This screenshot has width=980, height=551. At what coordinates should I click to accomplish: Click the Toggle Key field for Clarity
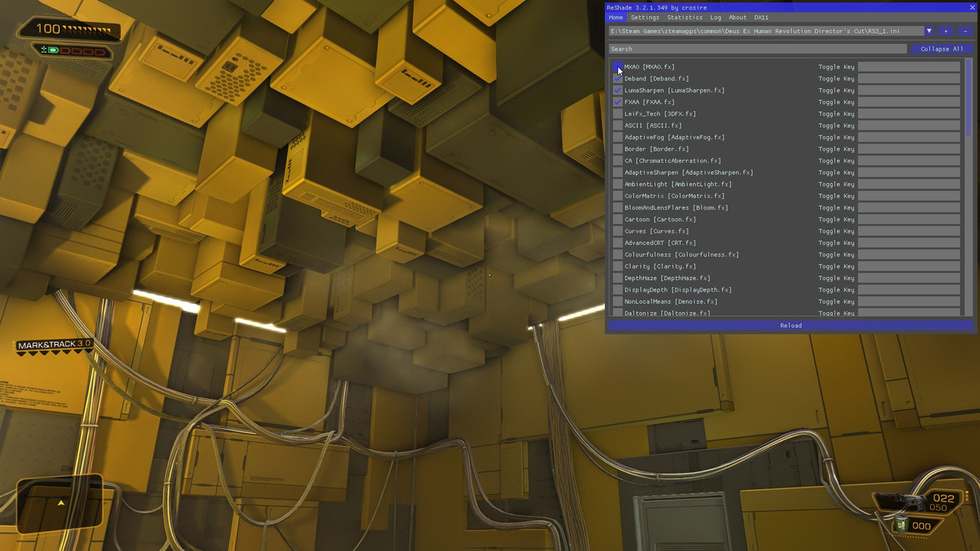[909, 266]
